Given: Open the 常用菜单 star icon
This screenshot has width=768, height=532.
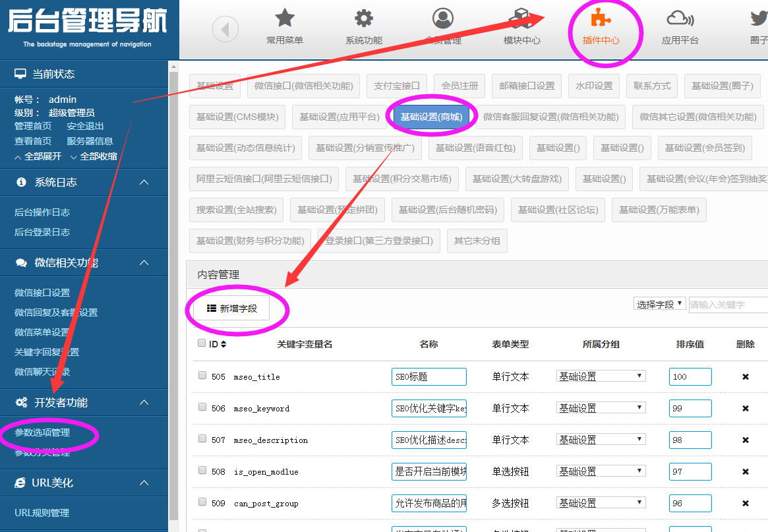Looking at the screenshot, I should pyautogui.click(x=285, y=18).
